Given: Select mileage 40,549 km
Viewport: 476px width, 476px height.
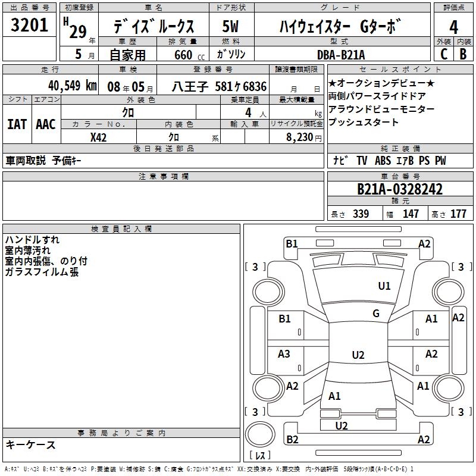Looking at the screenshot, I should (72, 86).
